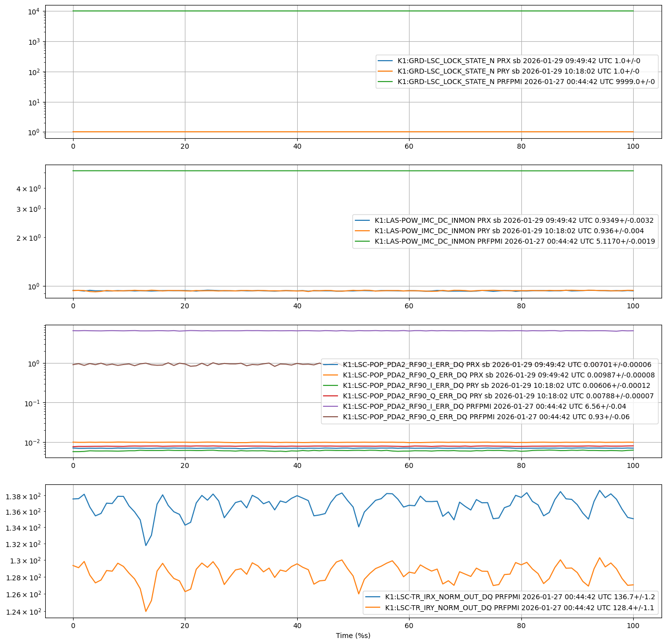Click the TR_IRX_NORM_OUT_DQ legend entry

pos(520,597)
